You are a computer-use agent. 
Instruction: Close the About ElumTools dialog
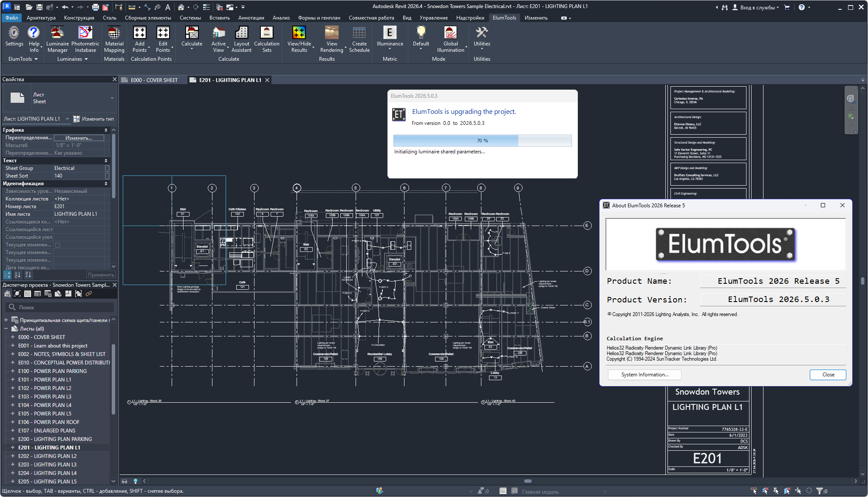pos(828,375)
